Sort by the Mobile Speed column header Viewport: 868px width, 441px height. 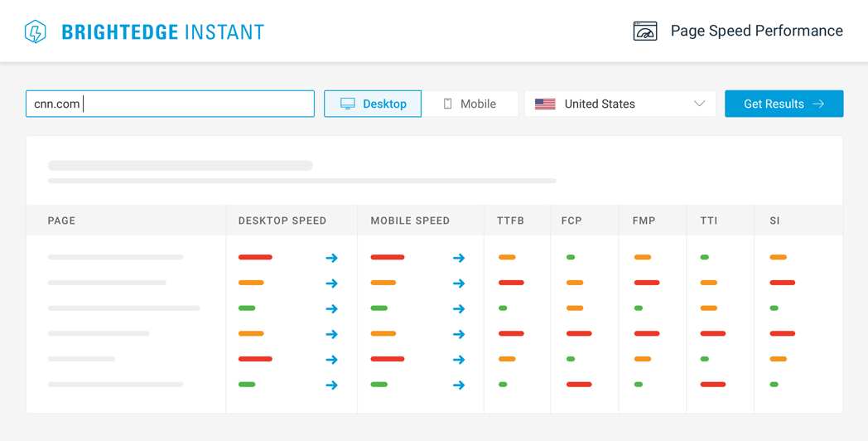tap(410, 220)
